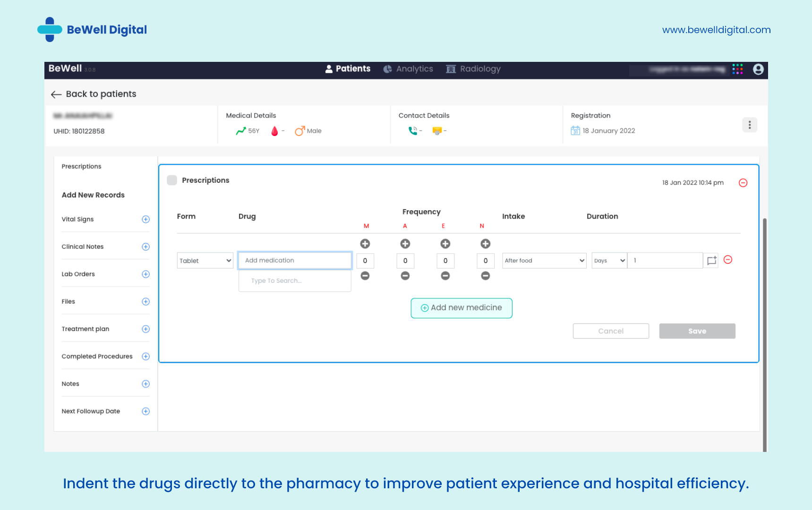Open the Days duration unit dropdown
The width and height of the screenshot is (812, 510).
(x=608, y=260)
